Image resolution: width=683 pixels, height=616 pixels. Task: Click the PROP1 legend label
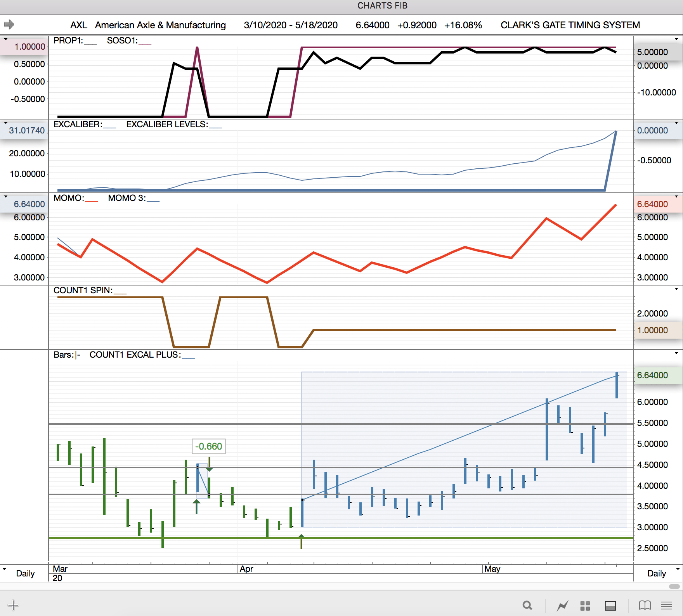68,41
